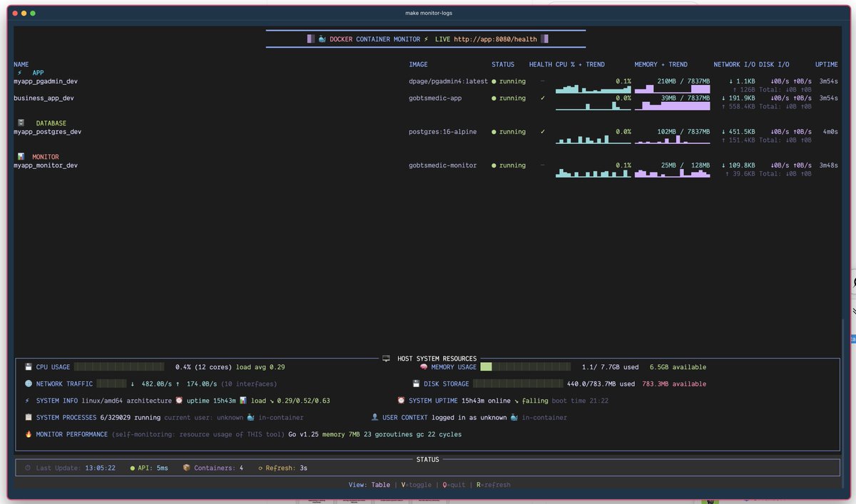Image resolution: width=856 pixels, height=504 pixels.
Task: Click the UPTIME column header
Action: tap(827, 64)
